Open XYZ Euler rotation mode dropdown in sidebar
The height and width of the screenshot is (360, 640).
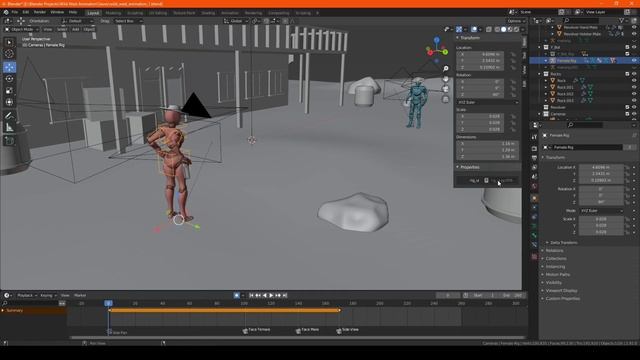pos(487,102)
